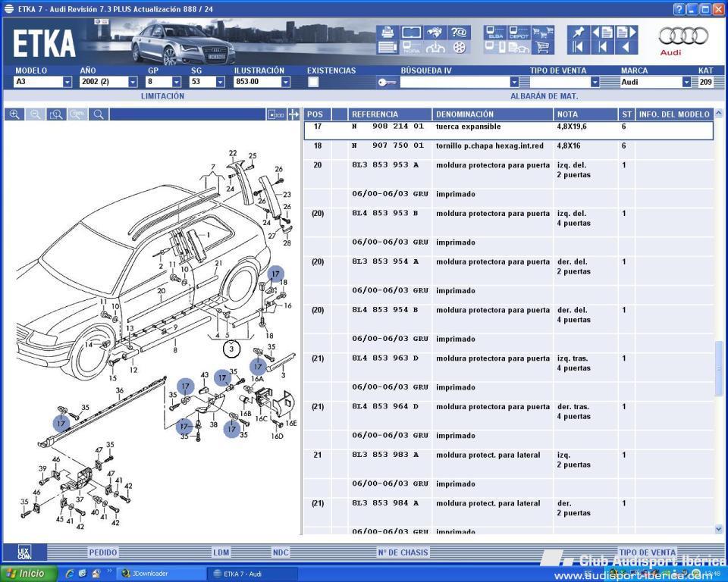Viewport: 728px width, 582px height.
Task: Click the key icon next to Búsqueda IV
Action: tap(387, 82)
